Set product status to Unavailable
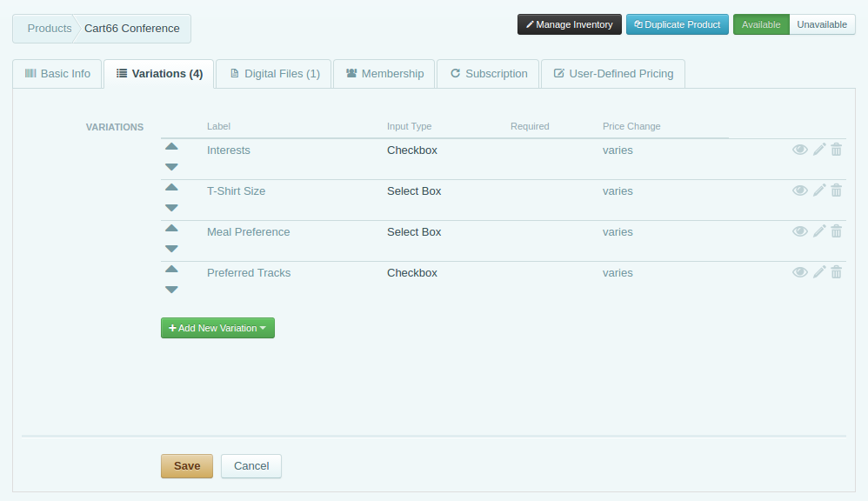The height and width of the screenshot is (501, 868). coord(822,24)
